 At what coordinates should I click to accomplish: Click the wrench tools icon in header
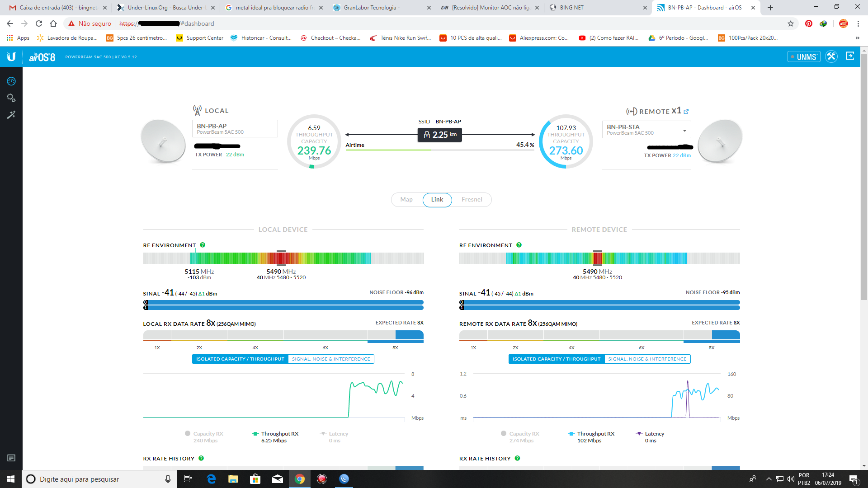coord(831,56)
